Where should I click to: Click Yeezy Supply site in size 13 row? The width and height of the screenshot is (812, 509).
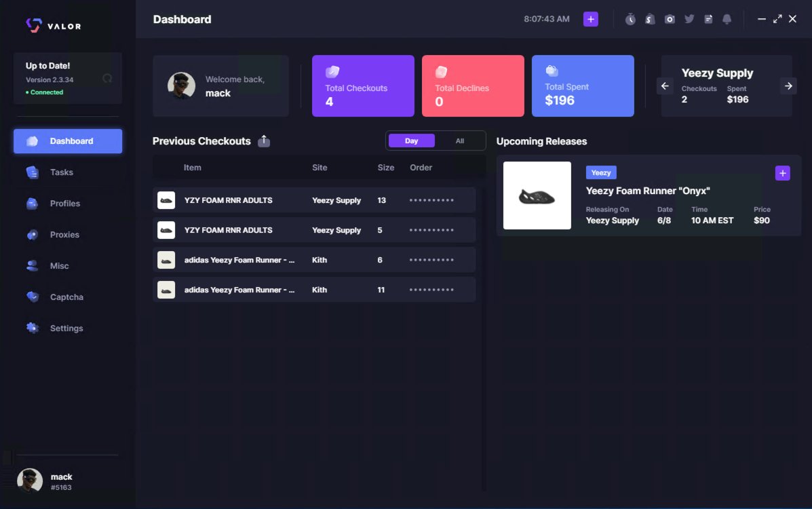coord(336,200)
